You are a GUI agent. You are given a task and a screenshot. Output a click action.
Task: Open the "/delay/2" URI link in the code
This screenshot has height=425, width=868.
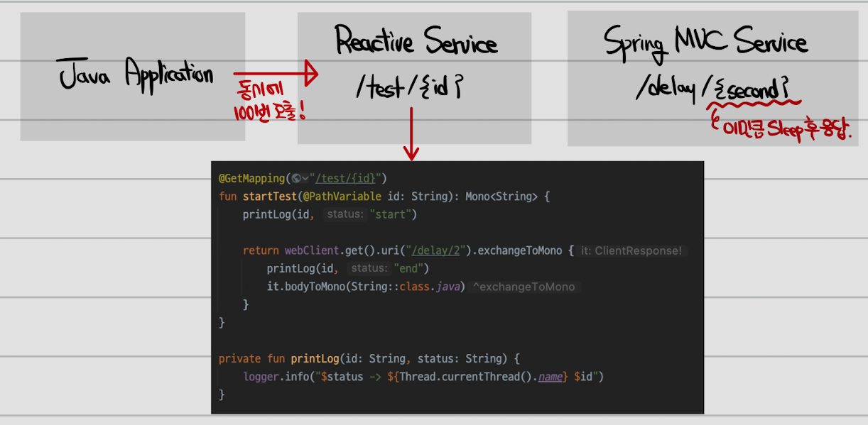point(436,250)
